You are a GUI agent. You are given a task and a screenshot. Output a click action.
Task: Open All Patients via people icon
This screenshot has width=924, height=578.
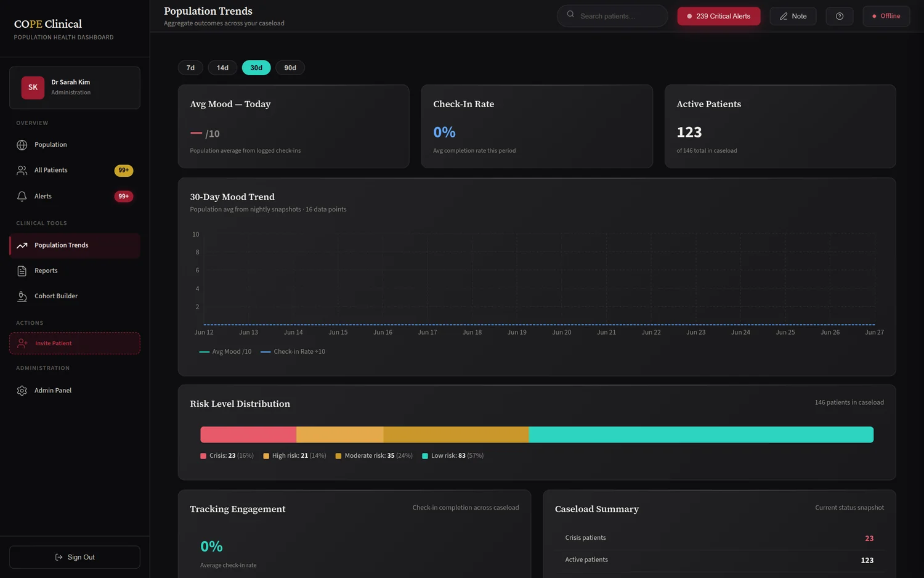[22, 170]
